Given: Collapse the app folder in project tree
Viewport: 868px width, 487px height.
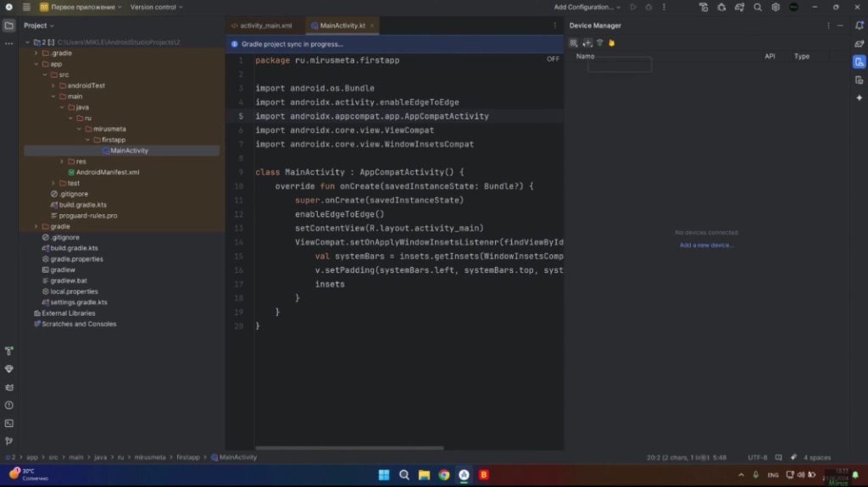Looking at the screenshot, I should 36,64.
